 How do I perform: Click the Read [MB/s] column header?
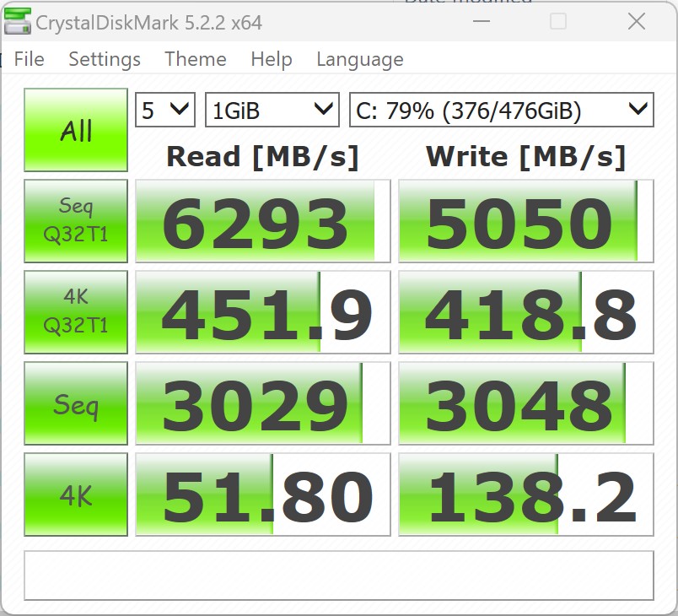pos(263,157)
